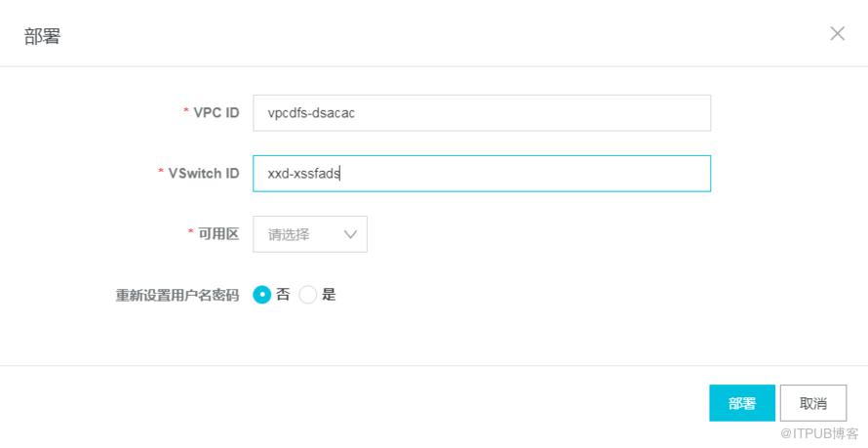The height and width of the screenshot is (448, 868).
Task: Click the 取消 button
Action: pos(813,403)
